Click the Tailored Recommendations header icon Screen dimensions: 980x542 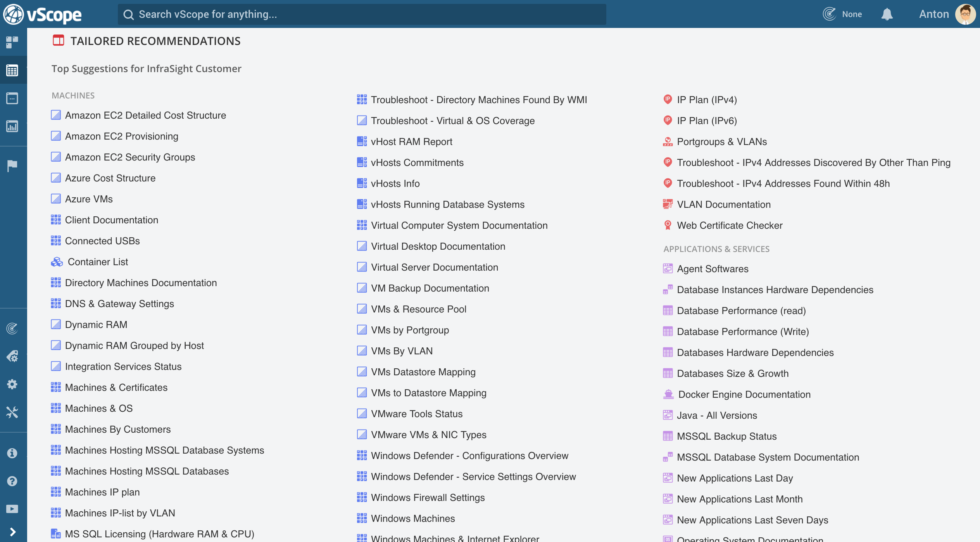(59, 40)
